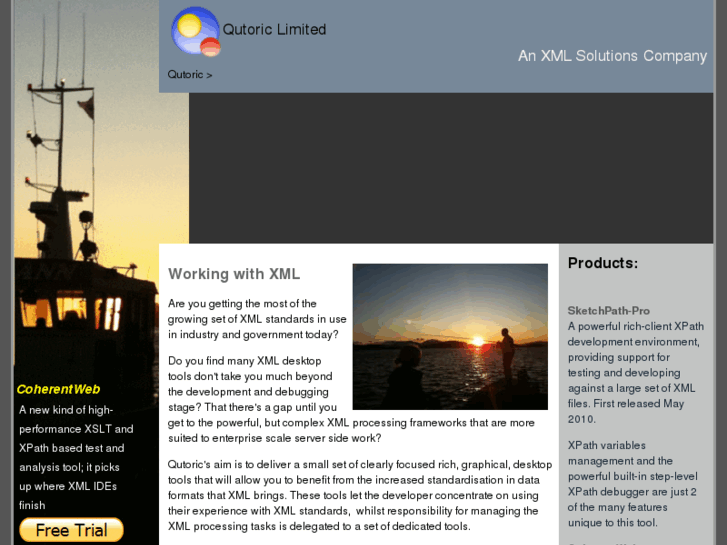This screenshot has width=727, height=545.
Task: Click the Working with XML heading
Action: click(234, 274)
